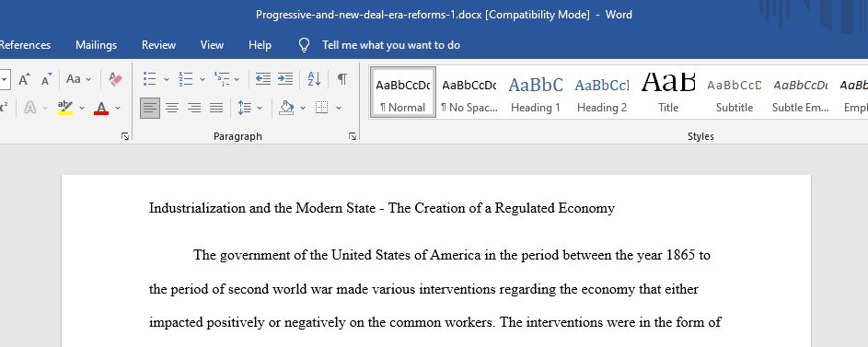Expand the shading color dropdown arrow

[x=303, y=108]
